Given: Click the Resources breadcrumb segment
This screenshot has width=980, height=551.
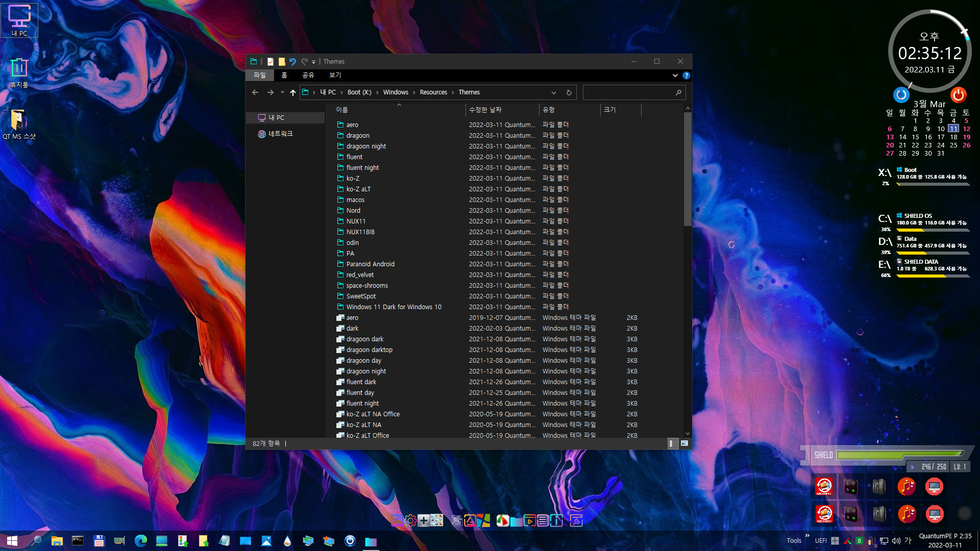Looking at the screenshot, I should pos(433,92).
